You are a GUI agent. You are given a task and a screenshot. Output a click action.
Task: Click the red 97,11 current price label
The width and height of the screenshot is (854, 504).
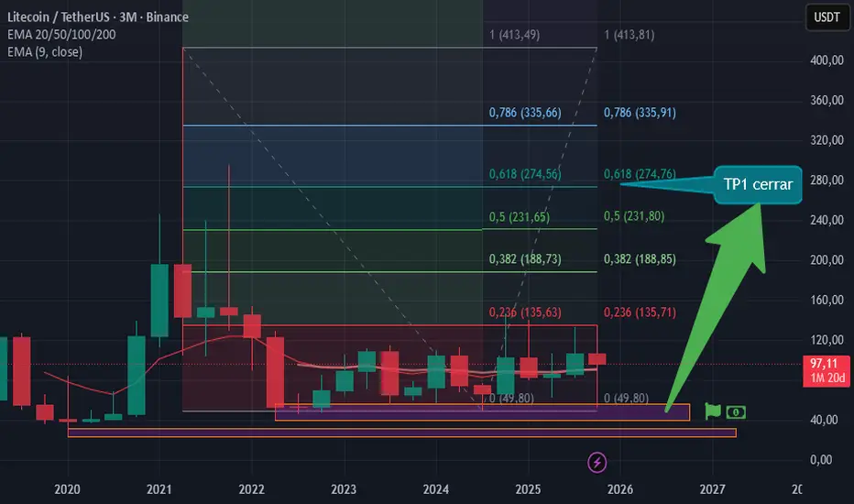pyautogui.click(x=827, y=370)
